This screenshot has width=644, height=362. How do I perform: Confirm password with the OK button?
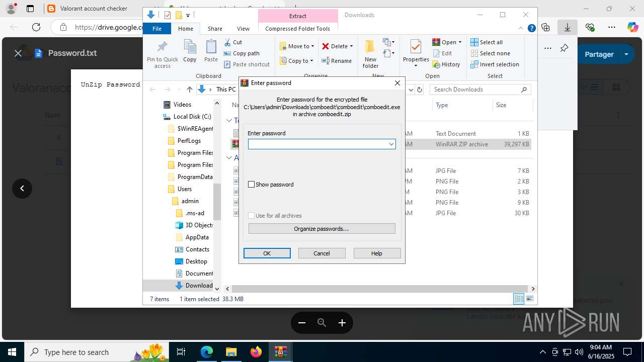click(x=267, y=253)
